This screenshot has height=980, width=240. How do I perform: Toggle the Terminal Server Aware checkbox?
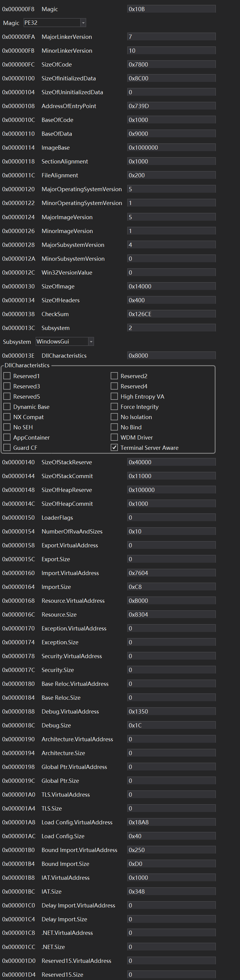tap(114, 447)
